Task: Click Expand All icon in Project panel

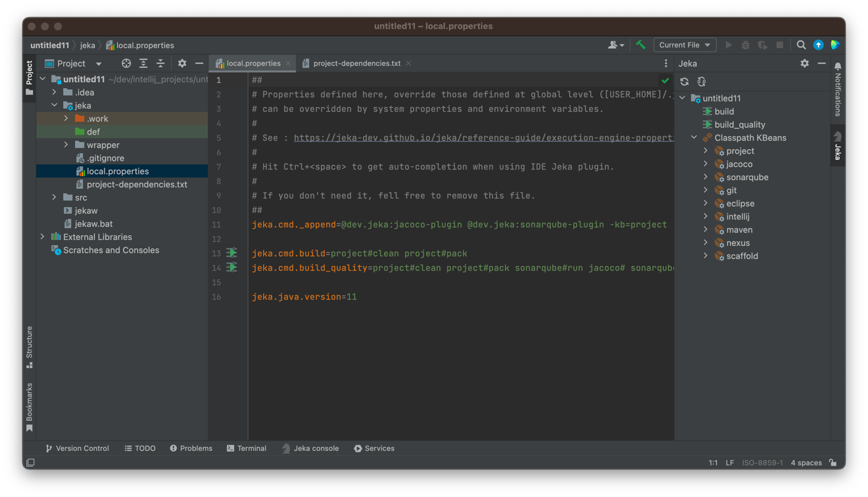Action: click(x=143, y=64)
